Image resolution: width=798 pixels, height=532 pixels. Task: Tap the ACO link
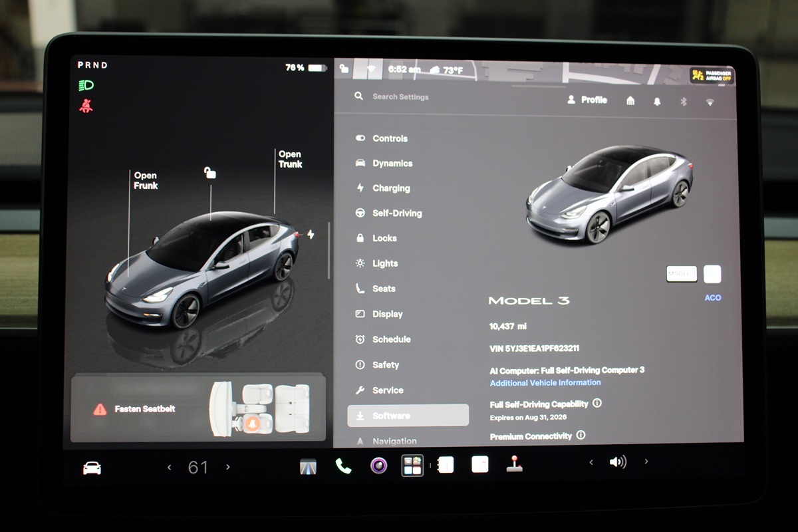pyautogui.click(x=713, y=298)
